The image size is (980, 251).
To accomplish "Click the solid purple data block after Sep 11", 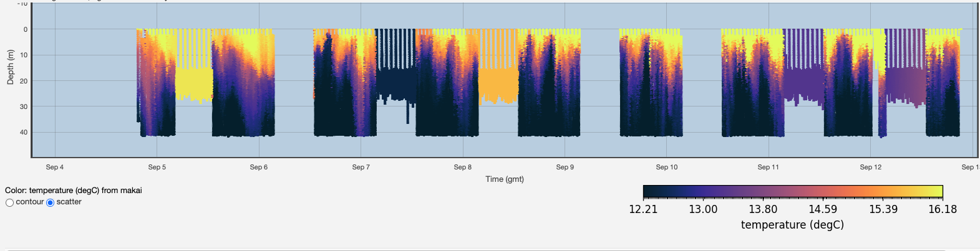I will point(803,83).
